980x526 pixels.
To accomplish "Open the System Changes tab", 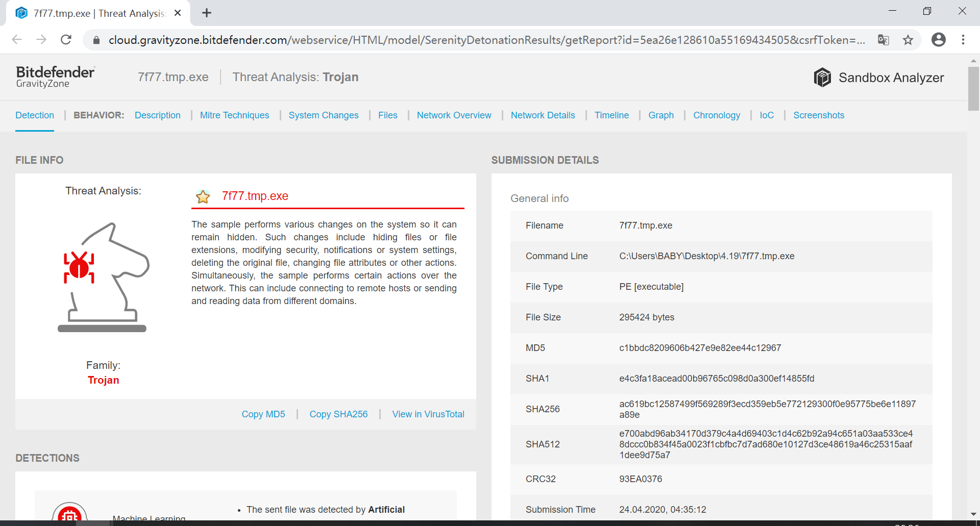I will [x=324, y=115].
